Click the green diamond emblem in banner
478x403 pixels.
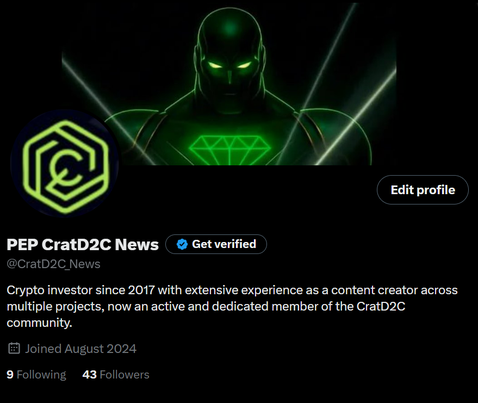click(x=230, y=150)
